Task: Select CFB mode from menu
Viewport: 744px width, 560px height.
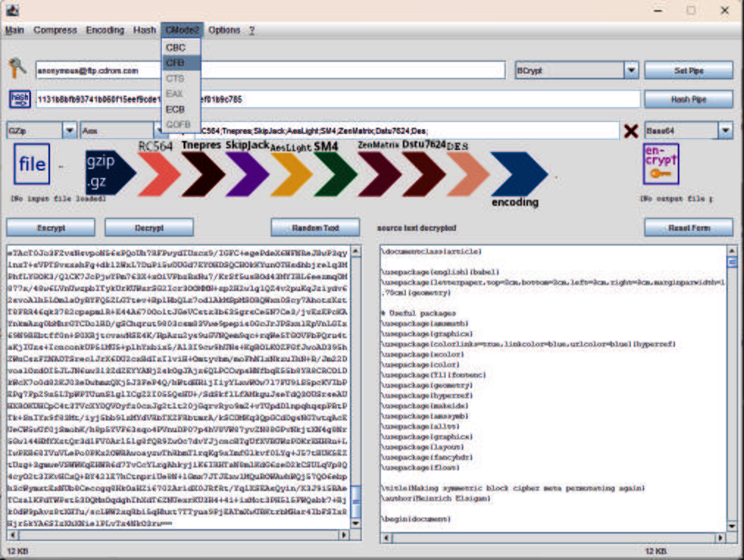Action: tap(182, 62)
